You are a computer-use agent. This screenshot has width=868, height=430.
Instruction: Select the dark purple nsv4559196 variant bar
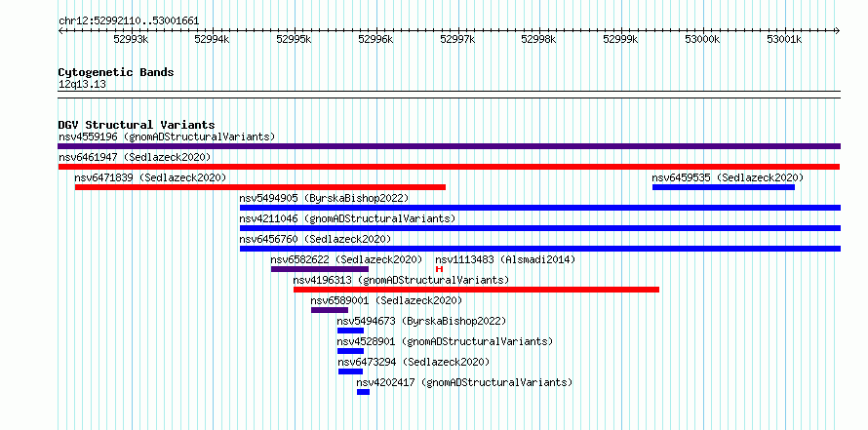449,146
